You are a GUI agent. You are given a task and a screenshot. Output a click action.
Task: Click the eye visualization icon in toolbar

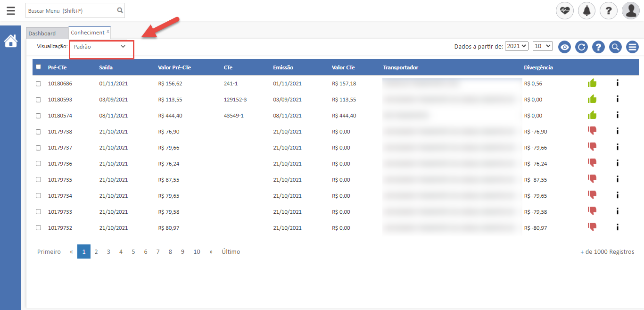[x=564, y=47]
